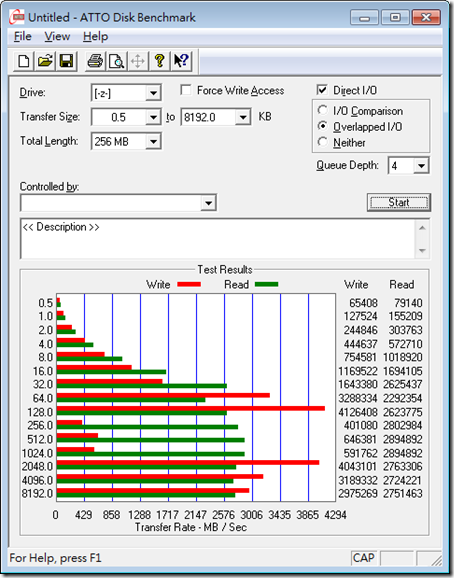The width and height of the screenshot is (454, 578).
Task: Open the Queue Depth dropdown
Action: (x=421, y=166)
